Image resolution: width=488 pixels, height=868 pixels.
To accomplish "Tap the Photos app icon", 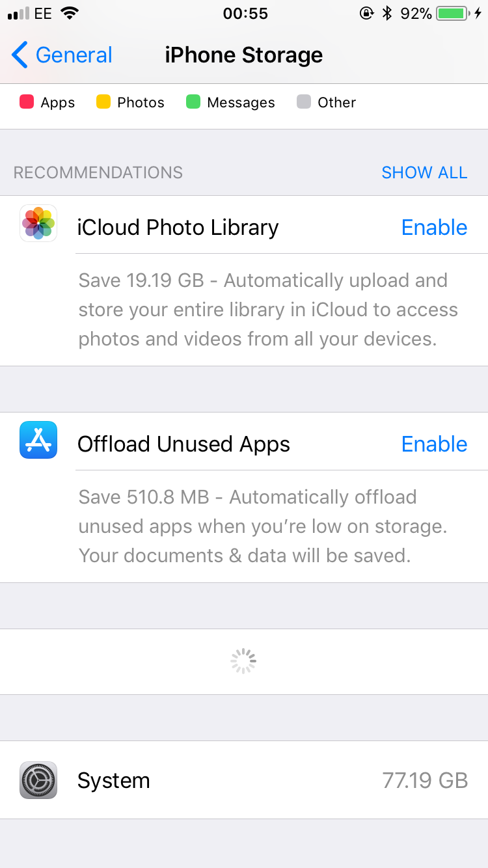I will (38, 223).
